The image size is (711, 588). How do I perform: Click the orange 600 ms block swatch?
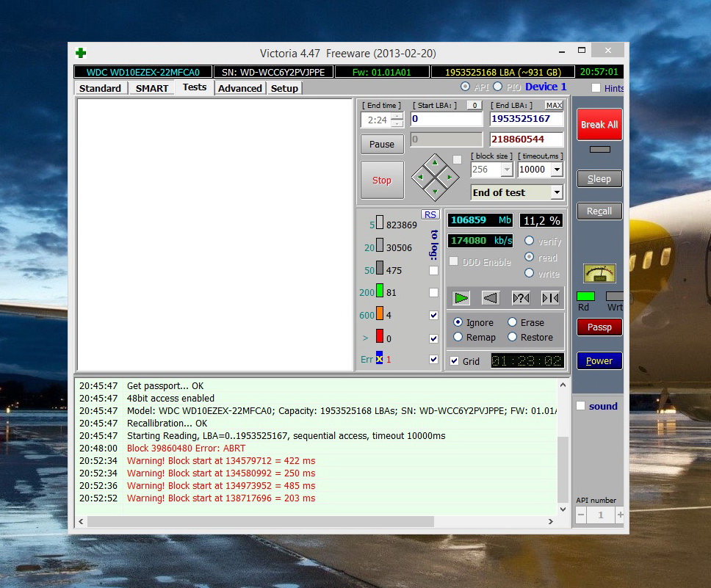coord(380,314)
